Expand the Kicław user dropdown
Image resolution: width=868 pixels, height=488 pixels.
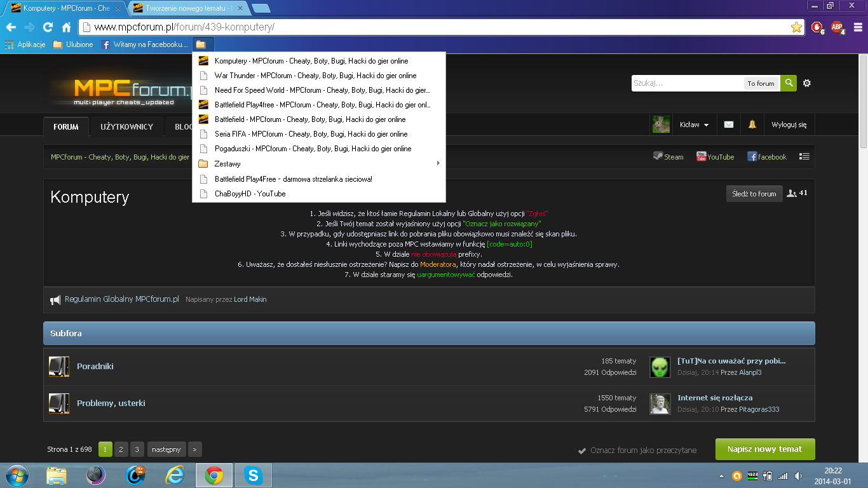coord(694,125)
